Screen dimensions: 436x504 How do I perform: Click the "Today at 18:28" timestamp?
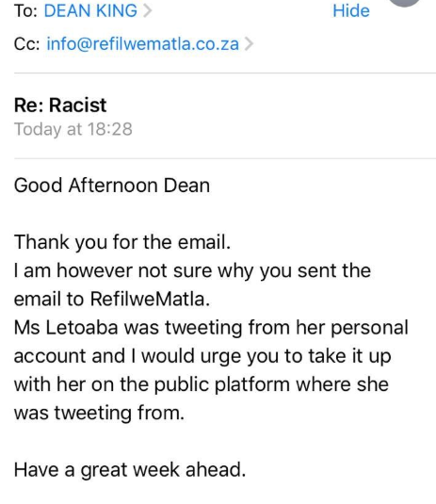click(x=73, y=129)
